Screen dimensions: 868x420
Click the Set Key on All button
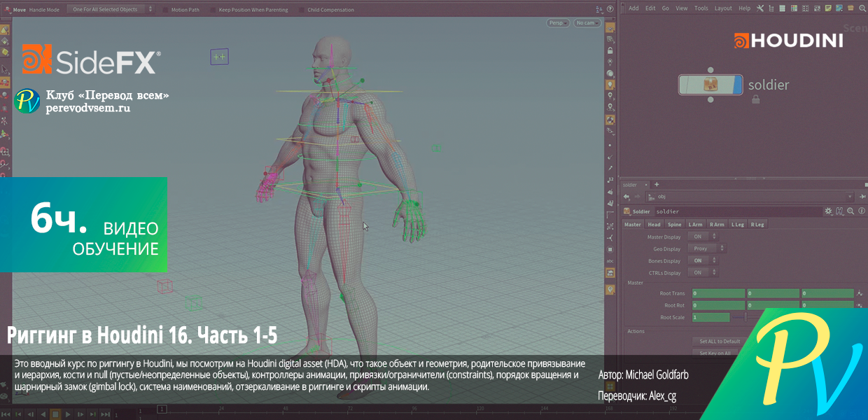tap(715, 353)
